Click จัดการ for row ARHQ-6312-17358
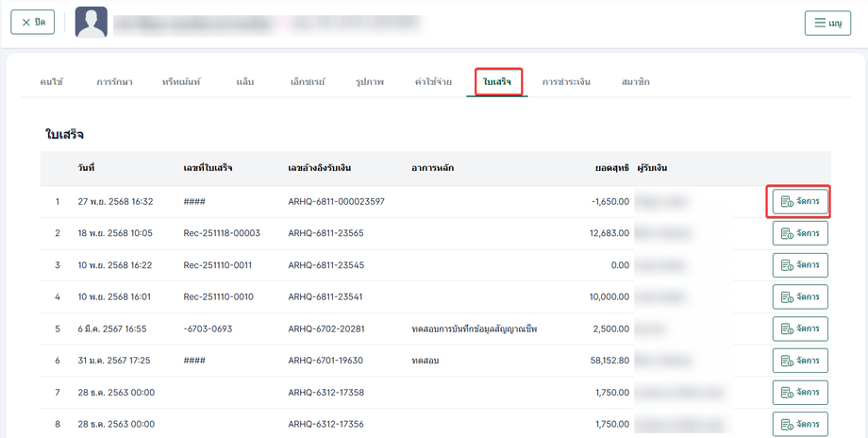The image size is (868, 438). [x=800, y=393]
